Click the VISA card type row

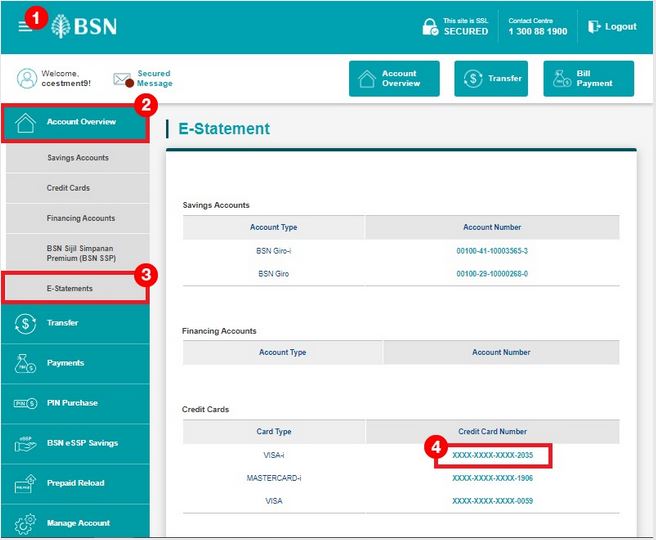tap(274, 501)
